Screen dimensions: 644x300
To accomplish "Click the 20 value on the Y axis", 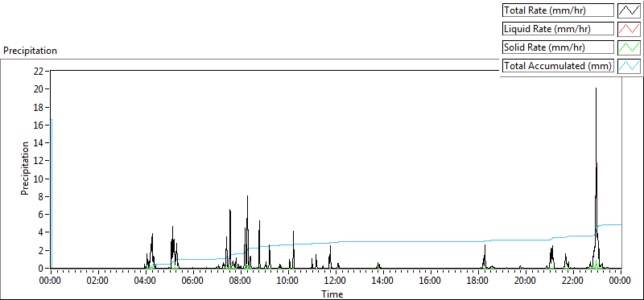I will click(x=39, y=89).
